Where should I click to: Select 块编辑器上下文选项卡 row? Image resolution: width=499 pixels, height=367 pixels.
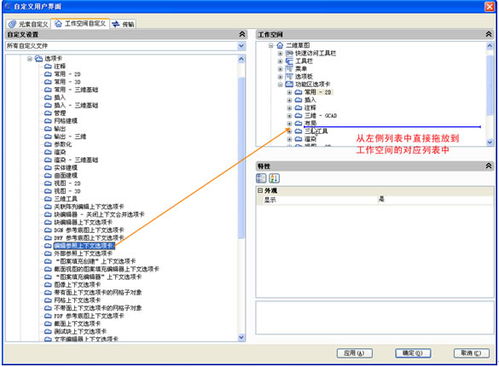point(83,222)
